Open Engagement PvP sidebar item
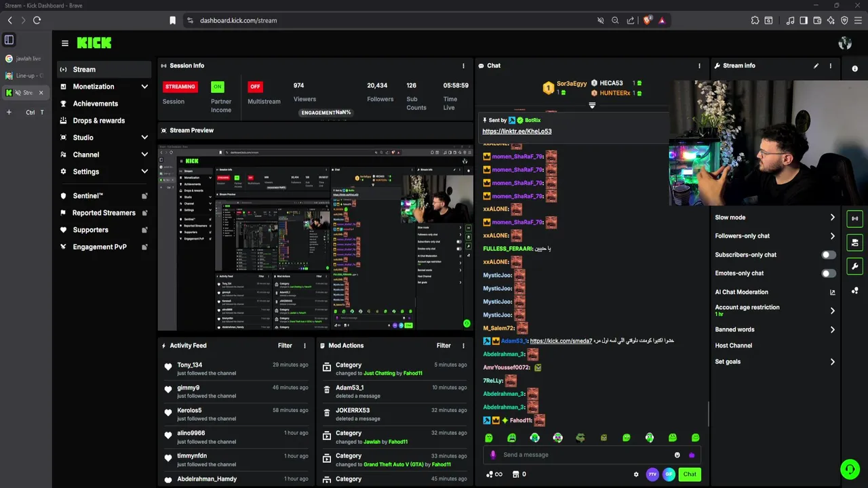This screenshot has width=868, height=488. 102,247
